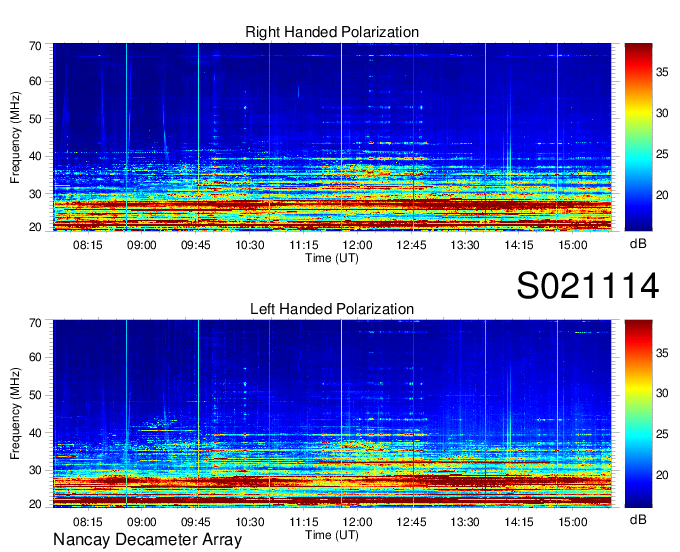Screen dimensions: 680x552
Task: Click 14:15 tick on Right Handed time axis
Action: coord(519,245)
